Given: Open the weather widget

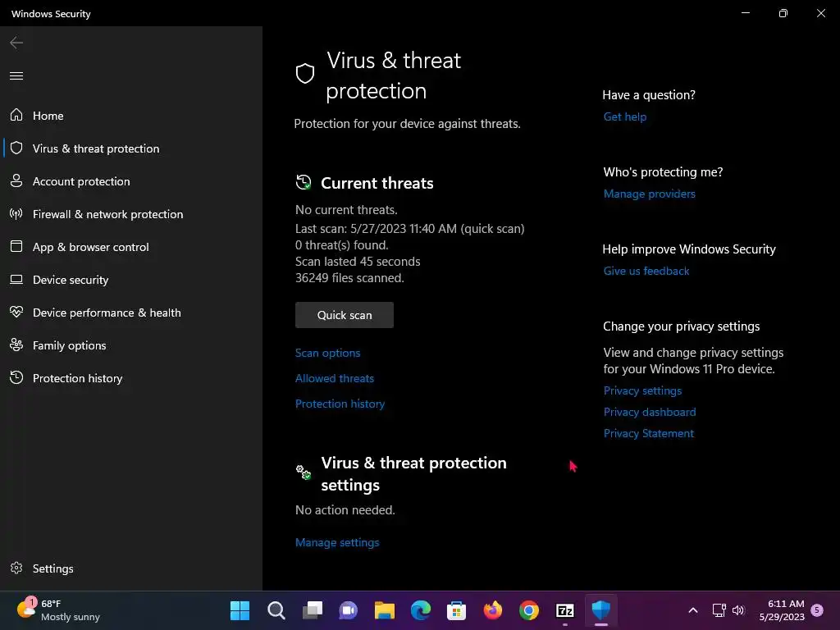Looking at the screenshot, I should pyautogui.click(x=59, y=610).
